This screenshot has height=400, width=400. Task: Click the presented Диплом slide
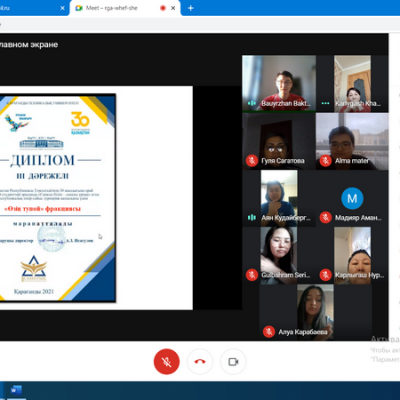click(58, 198)
